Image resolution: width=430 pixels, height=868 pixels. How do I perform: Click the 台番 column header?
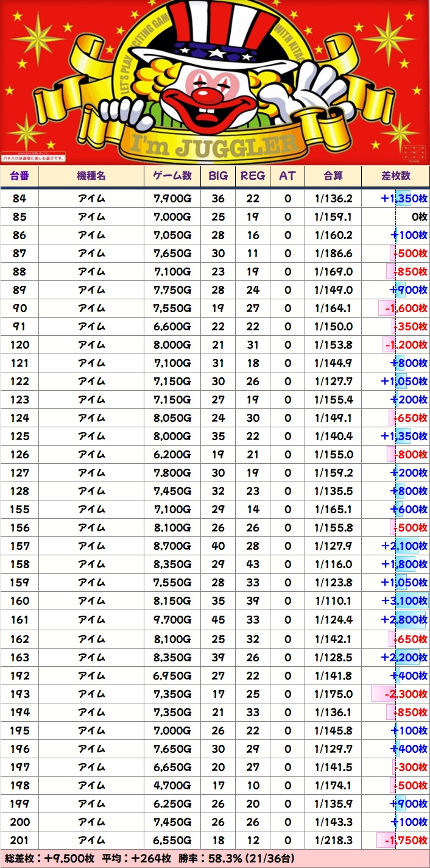[19, 176]
